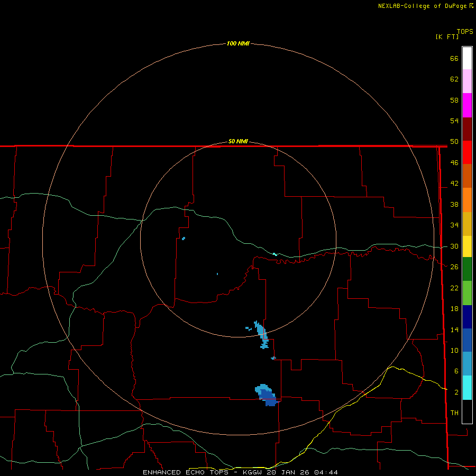476x476 pixels.
Task: Click the TOPS legend title
Action: tap(465, 32)
